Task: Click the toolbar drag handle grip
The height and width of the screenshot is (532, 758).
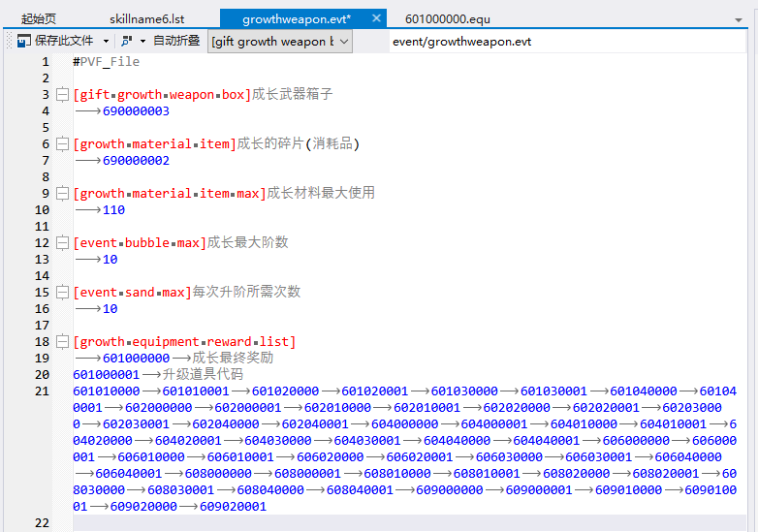Action: coord(9,41)
